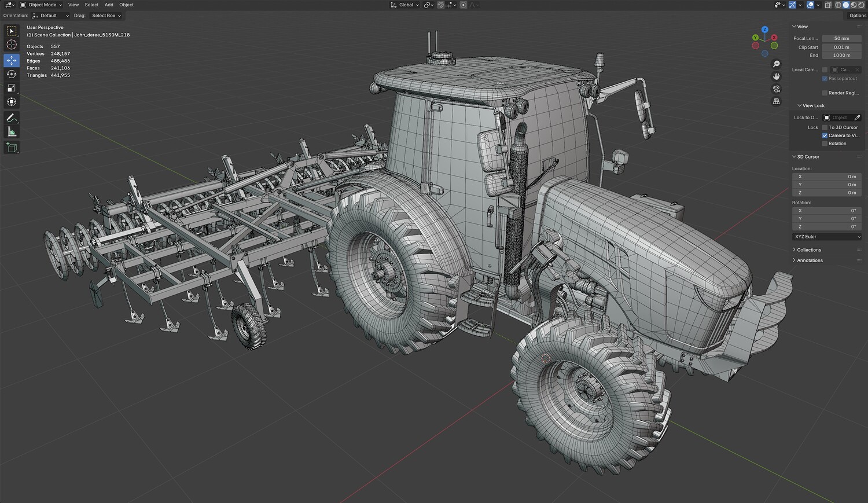This screenshot has height=503, width=868.
Task: Toggle the camera view icon
Action: point(777,89)
